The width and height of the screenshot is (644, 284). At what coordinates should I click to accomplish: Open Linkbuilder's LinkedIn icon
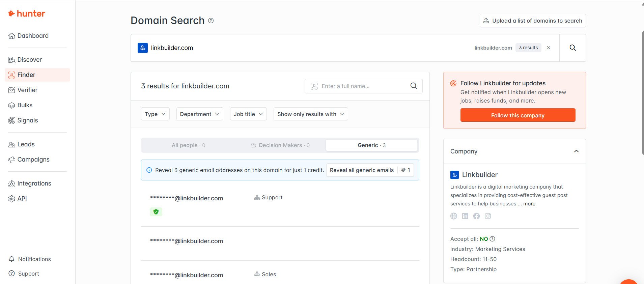coord(465,216)
